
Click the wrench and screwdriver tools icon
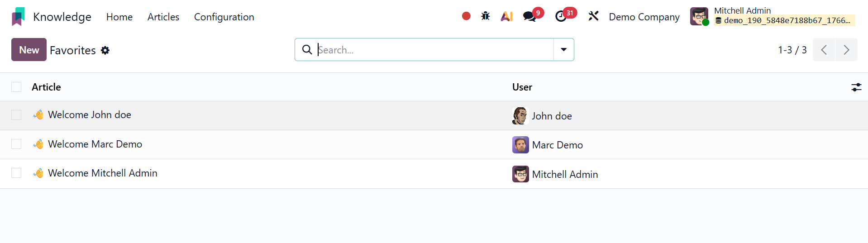click(593, 16)
